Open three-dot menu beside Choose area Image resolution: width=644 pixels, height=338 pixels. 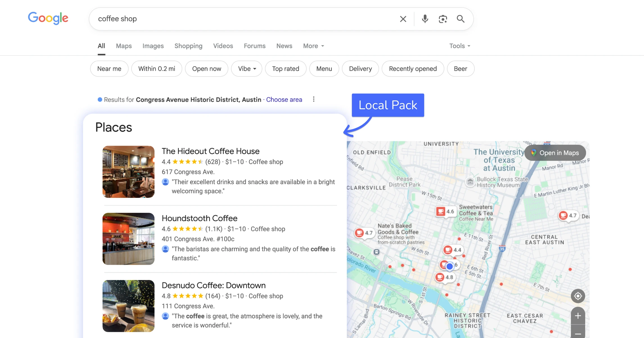pos(314,99)
